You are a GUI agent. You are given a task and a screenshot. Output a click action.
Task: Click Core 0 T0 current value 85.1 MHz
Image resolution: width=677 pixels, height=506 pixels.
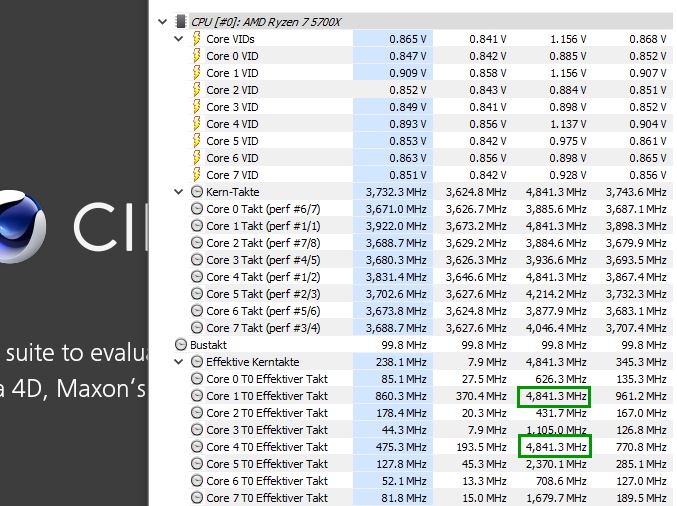(404, 379)
